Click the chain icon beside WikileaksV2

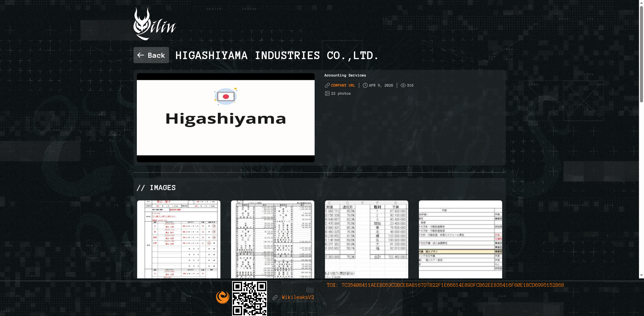275,298
